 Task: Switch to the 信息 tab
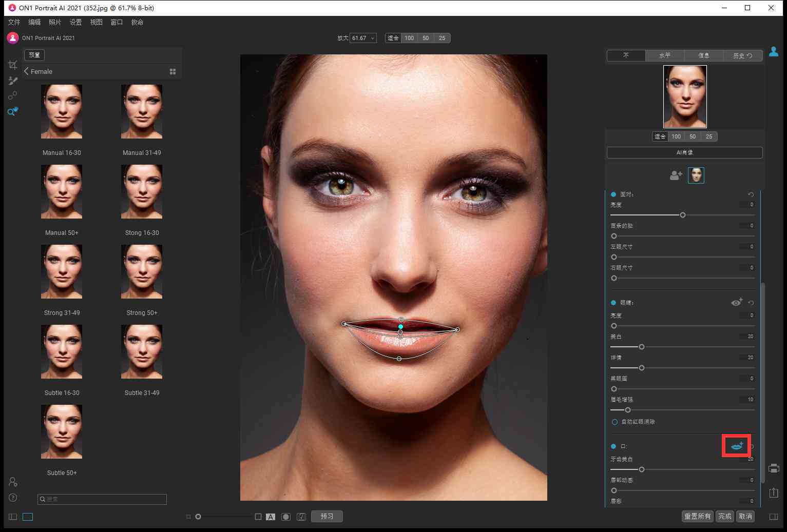coord(704,55)
